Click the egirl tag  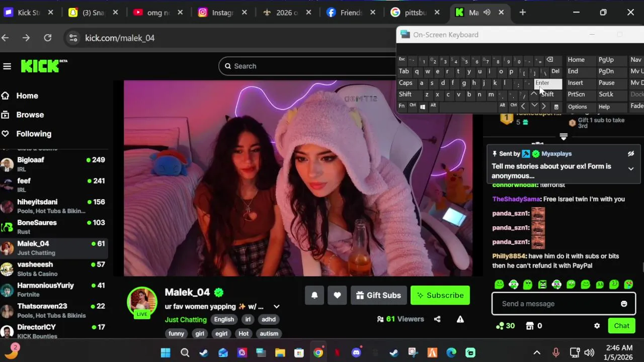tap(221, 333)
